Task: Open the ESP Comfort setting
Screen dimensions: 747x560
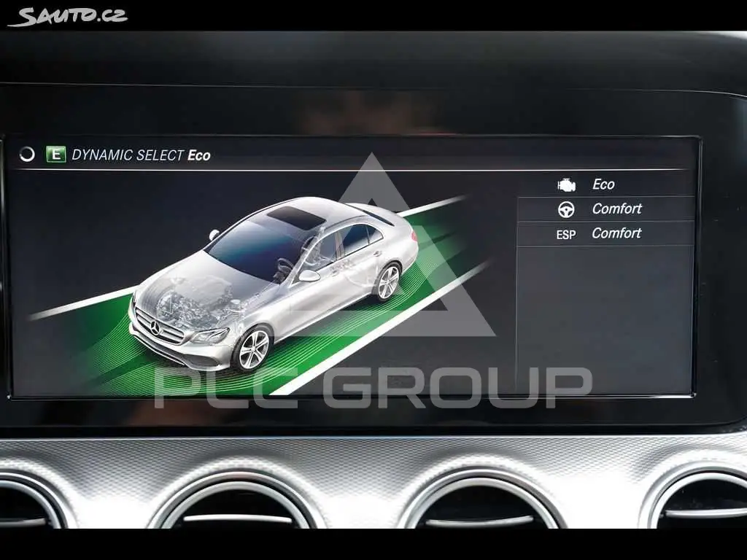Action: [x=605, y=233]
